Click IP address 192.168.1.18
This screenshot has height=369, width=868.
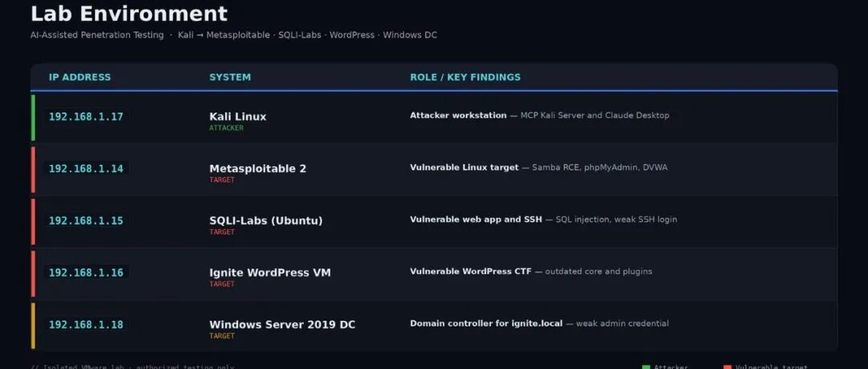point(86,325)
